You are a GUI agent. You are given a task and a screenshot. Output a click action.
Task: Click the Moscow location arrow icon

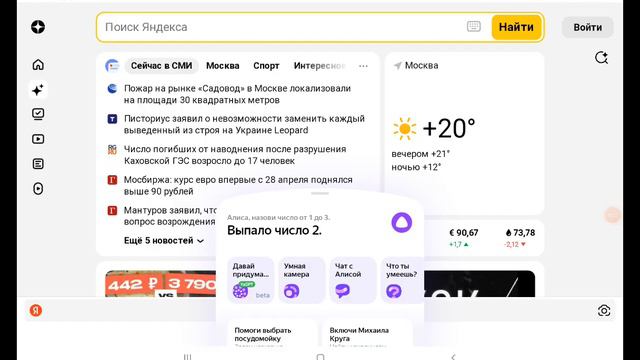point(398,65)
